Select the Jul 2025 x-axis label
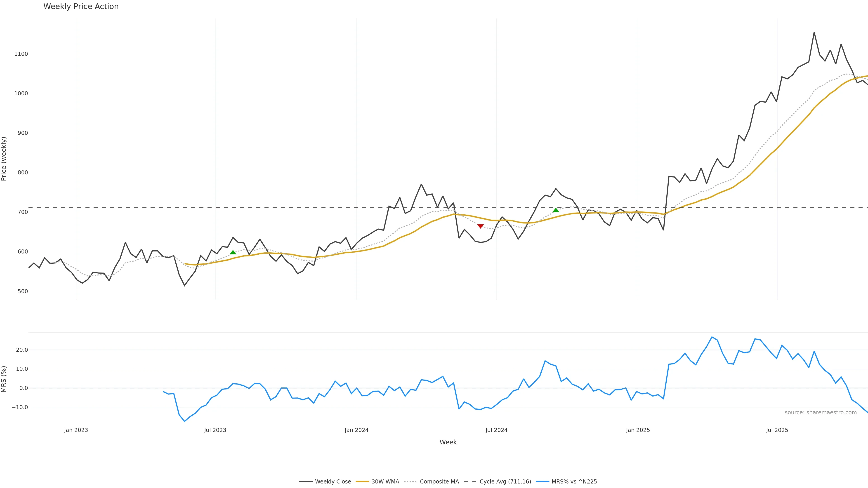Viewport: 868px width, 488px height. coord(777,430)
